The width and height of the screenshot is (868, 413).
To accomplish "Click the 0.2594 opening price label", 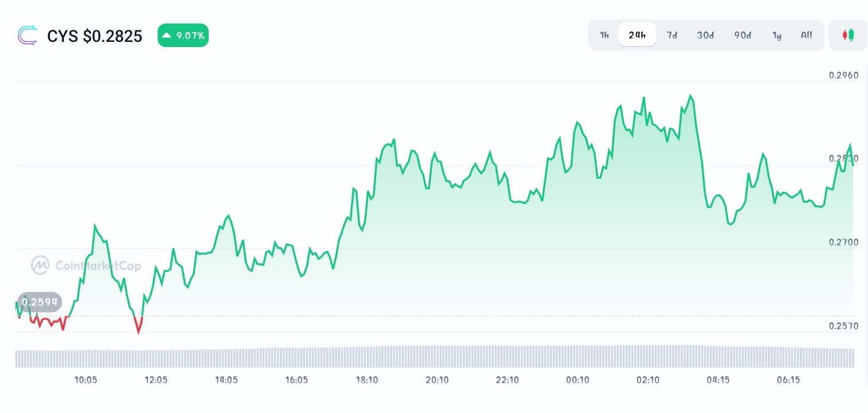I will pos(40,302).
